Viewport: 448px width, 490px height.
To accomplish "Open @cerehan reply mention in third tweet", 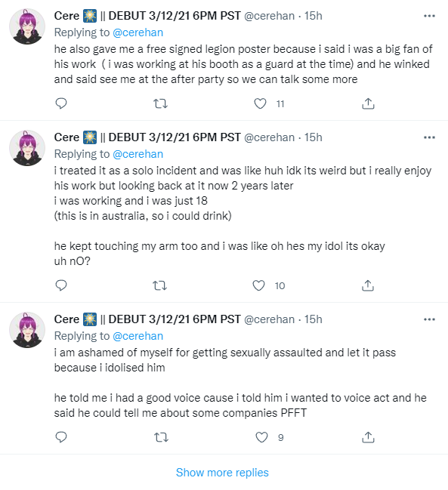I will [x=137, y=336].
